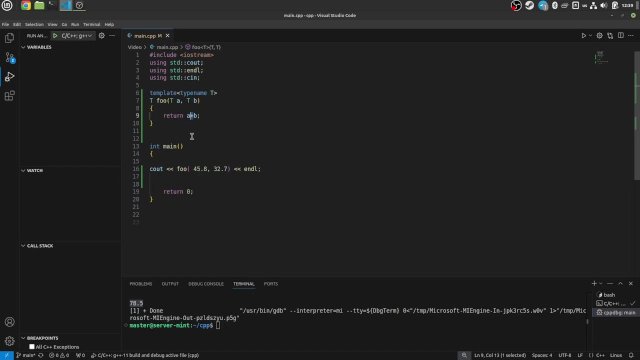Switch to the PROBLEMS panel tab
Viewport: 640px width, 360px height.
pos(141,284)
